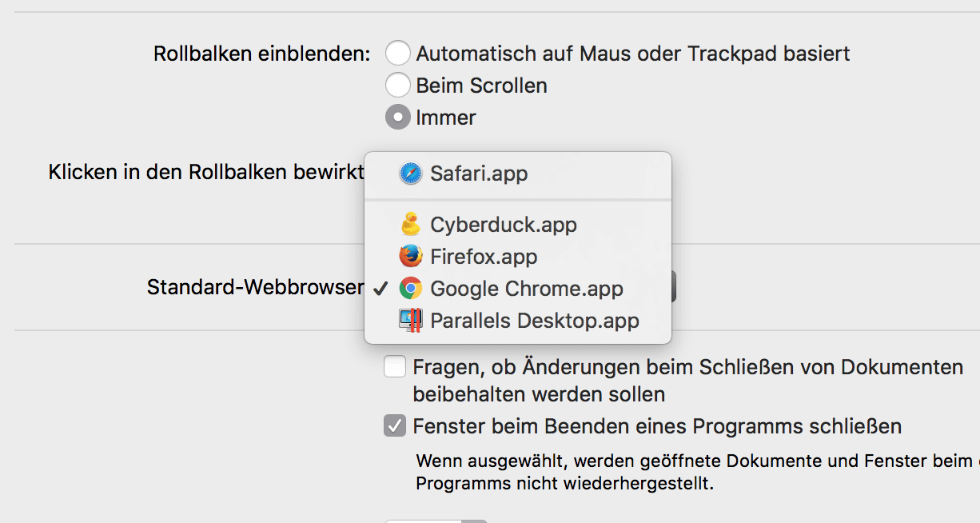
Task: Click the Standard-Webbrowser dropdown edge behind menu
Action: coord(674,286)
